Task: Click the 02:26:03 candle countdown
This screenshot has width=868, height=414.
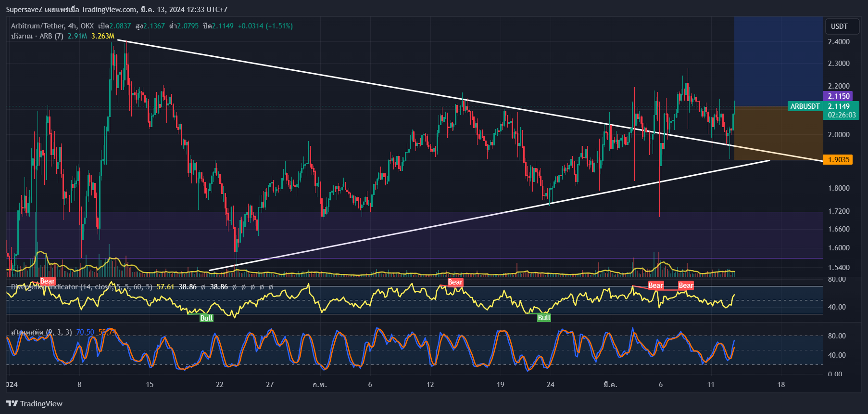Action: [x=842, y=115]
